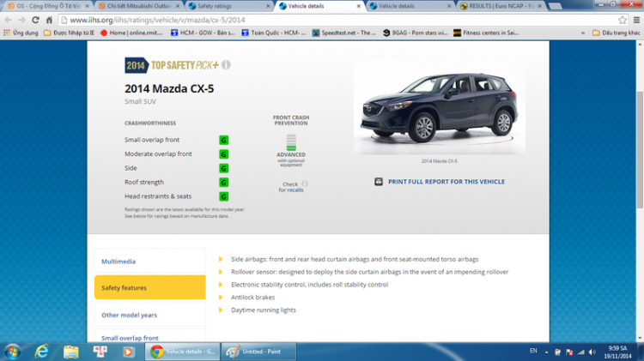
Task: Click the Moderate overlap front G rating
Action: coord(224,154)
